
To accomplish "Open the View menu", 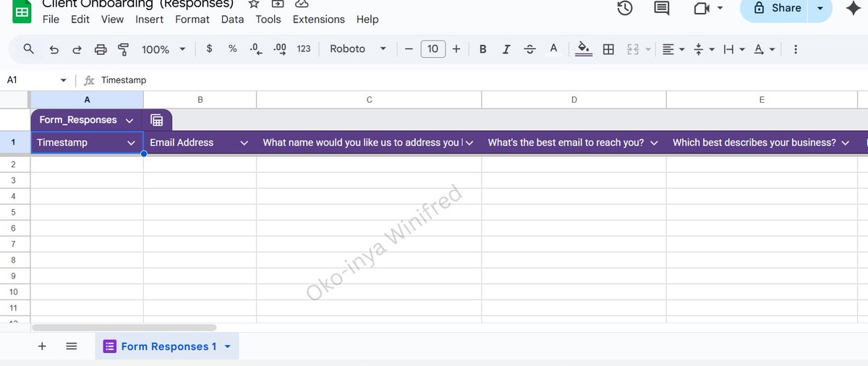I will tap(112, 20).
